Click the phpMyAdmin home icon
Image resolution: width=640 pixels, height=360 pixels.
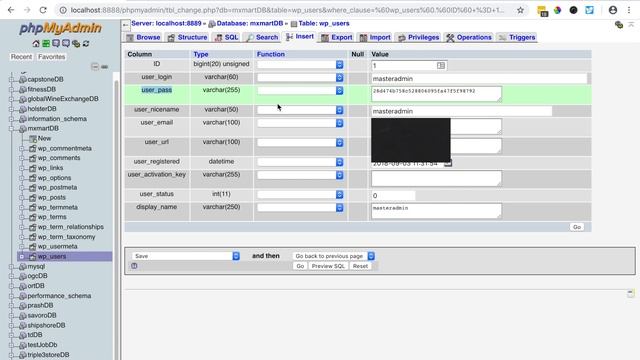pyautogui.click(x=36, y=44)
